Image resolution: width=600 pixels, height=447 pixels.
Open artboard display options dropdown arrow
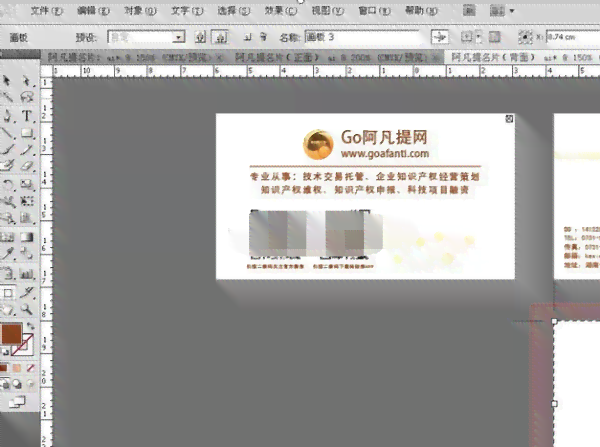click(479, 37)
